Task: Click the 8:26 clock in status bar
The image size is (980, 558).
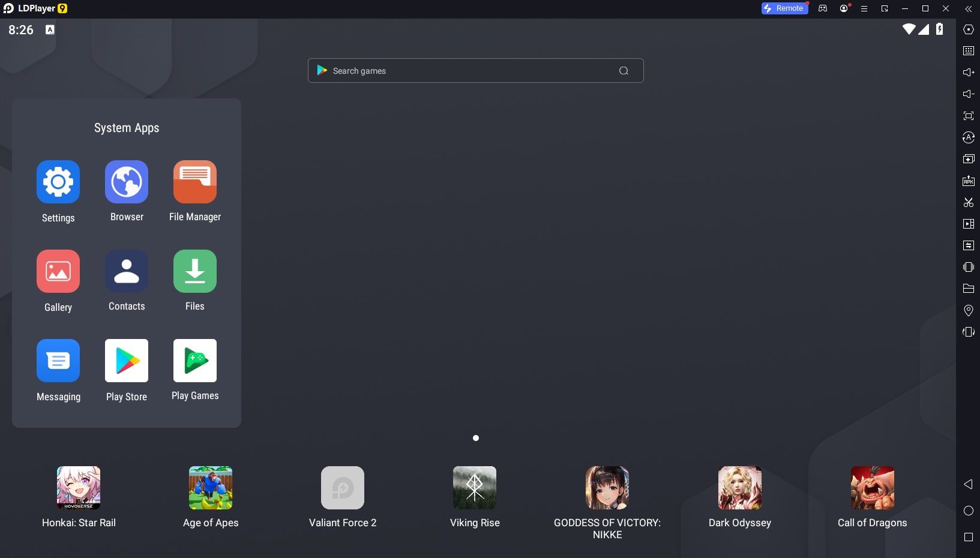Action: click(21, 30)
